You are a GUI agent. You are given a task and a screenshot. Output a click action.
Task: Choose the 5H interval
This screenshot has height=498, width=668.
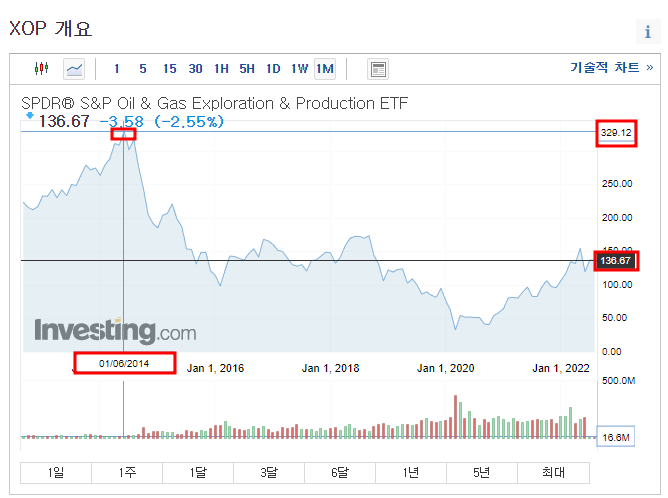[247, 69]
